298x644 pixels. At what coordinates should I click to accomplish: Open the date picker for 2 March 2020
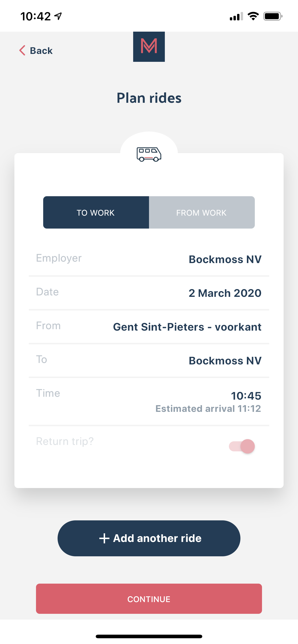point(149,293)
